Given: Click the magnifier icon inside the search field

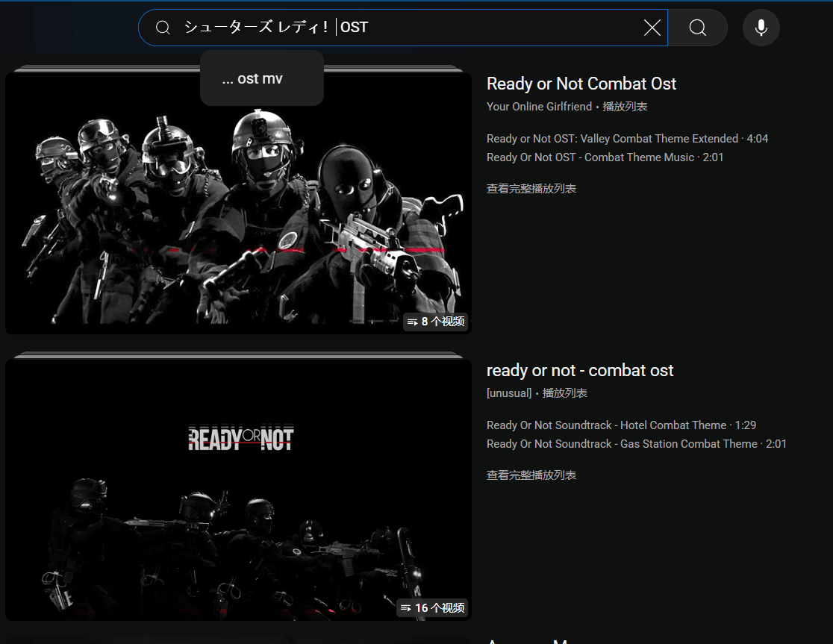Looking at the screenshot, I should 163,28.
